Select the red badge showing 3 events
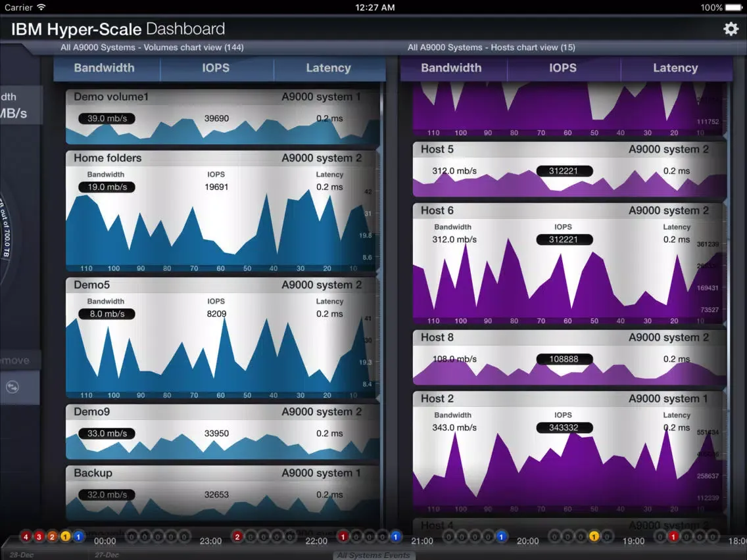 pyautogui.click(x=39, y=536)
